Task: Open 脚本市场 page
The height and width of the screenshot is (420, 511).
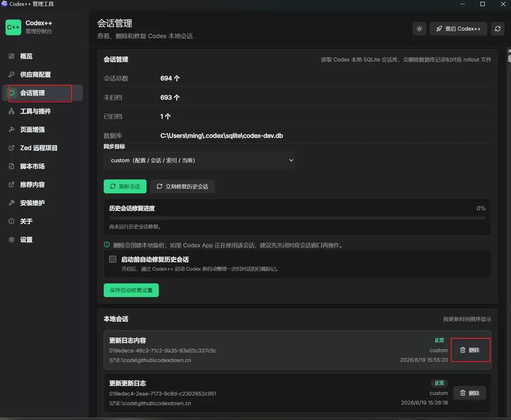Action: click(43, 166)
